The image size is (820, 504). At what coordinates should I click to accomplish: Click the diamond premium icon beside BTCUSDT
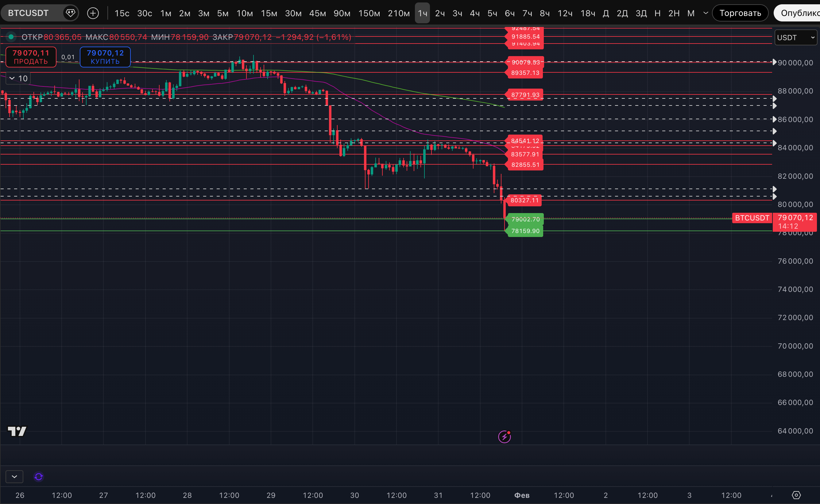[x=70, y=13]
